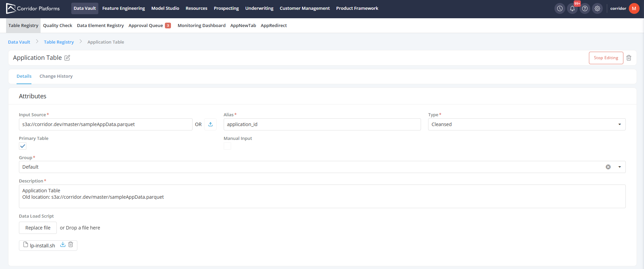Open the Feature Engineering menu

click(123, 8)
